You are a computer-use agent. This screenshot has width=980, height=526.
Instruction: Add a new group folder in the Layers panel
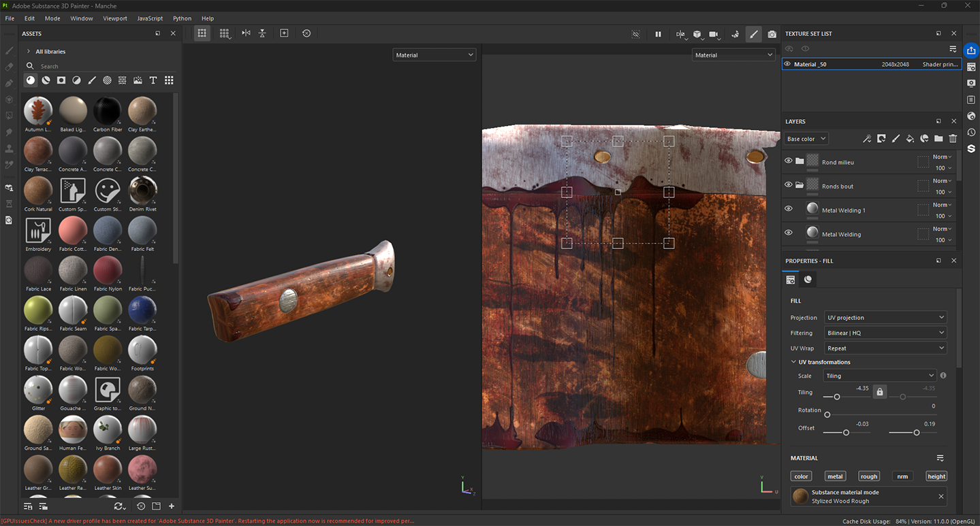click(x=939, y=138)
